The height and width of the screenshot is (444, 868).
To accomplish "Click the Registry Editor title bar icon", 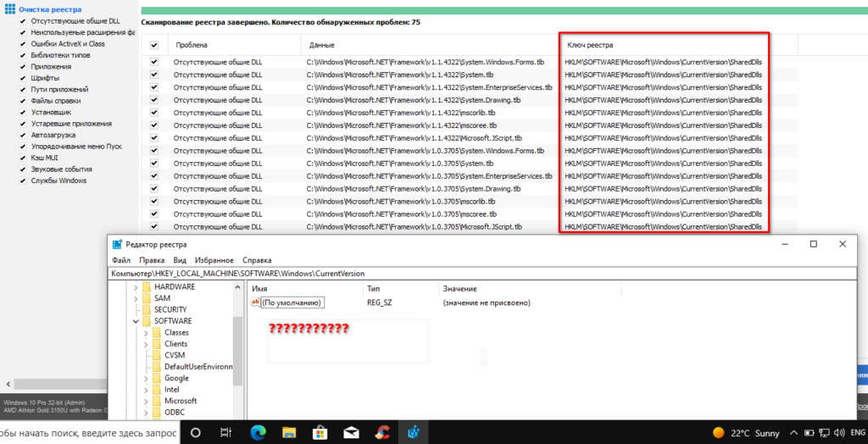I will (x=117, y=244).
